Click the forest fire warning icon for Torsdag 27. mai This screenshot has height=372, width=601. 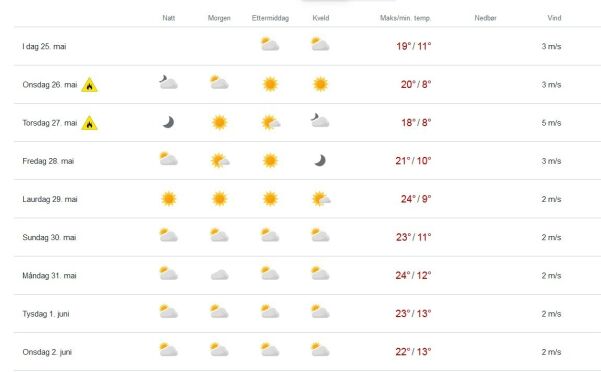[89, 123]
